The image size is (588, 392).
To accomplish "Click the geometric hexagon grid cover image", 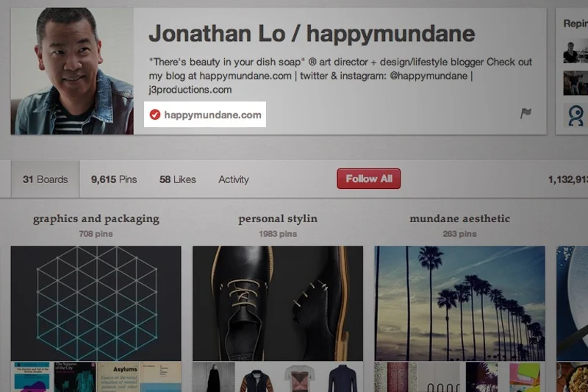I will 96,304.
